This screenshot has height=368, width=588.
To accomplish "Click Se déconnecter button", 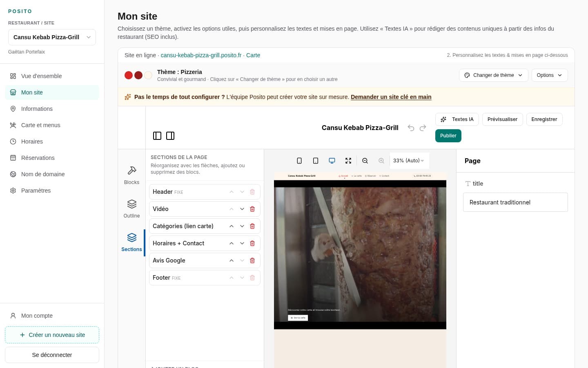I will tap(52, 355).
